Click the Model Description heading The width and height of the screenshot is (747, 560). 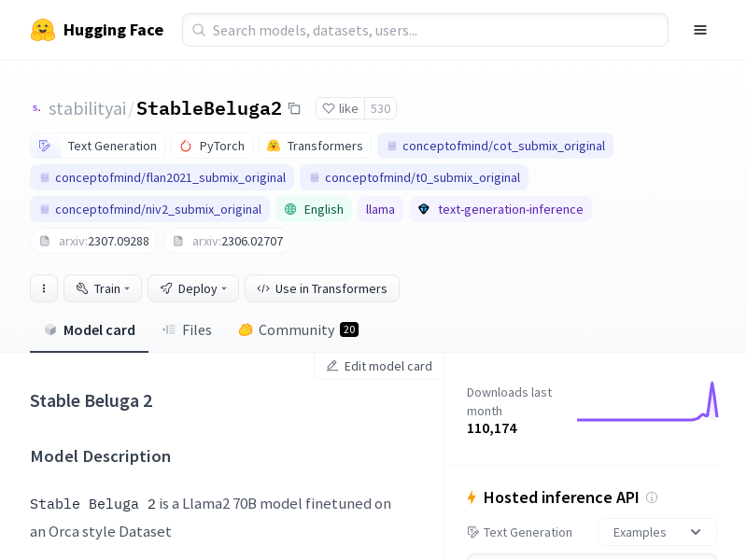[x=101, y=456]
